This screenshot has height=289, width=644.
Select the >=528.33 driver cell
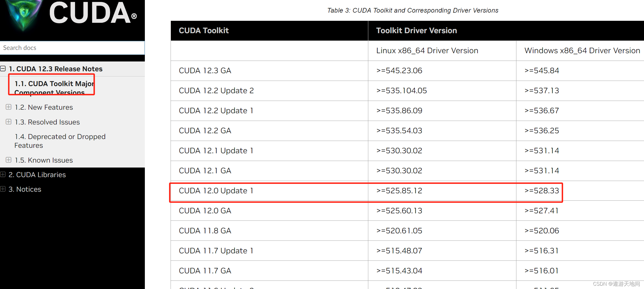580,191
